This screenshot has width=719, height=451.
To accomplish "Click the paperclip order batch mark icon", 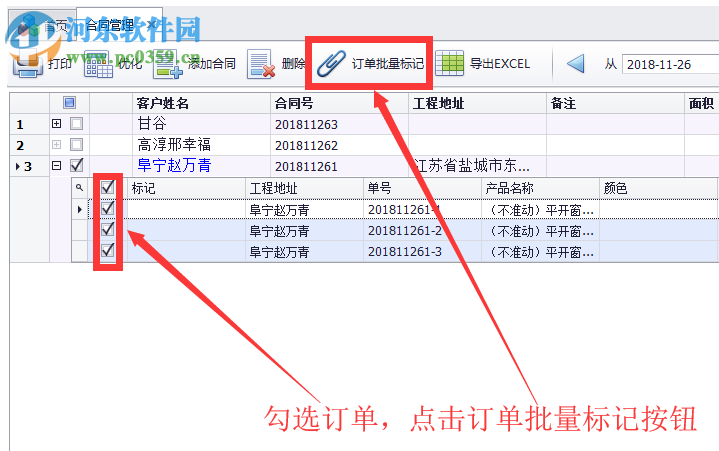I will click(x=331, y=64).
